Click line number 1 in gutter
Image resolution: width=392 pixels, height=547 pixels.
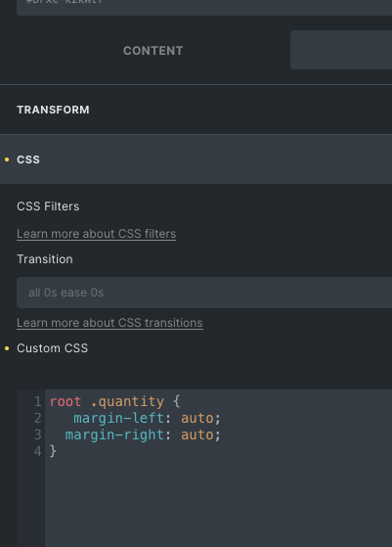pyautogui.click(x=37, y=401)
